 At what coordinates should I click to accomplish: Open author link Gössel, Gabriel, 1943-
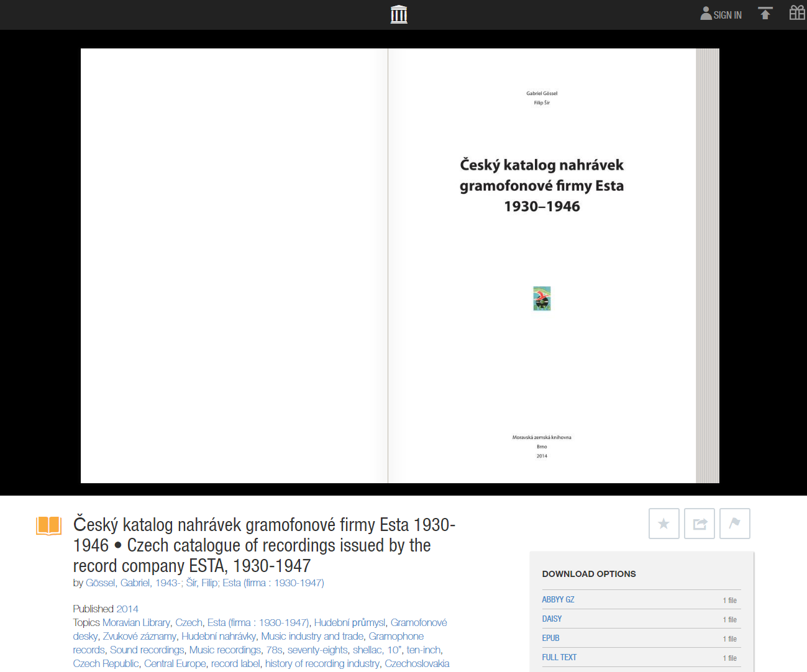133,583
